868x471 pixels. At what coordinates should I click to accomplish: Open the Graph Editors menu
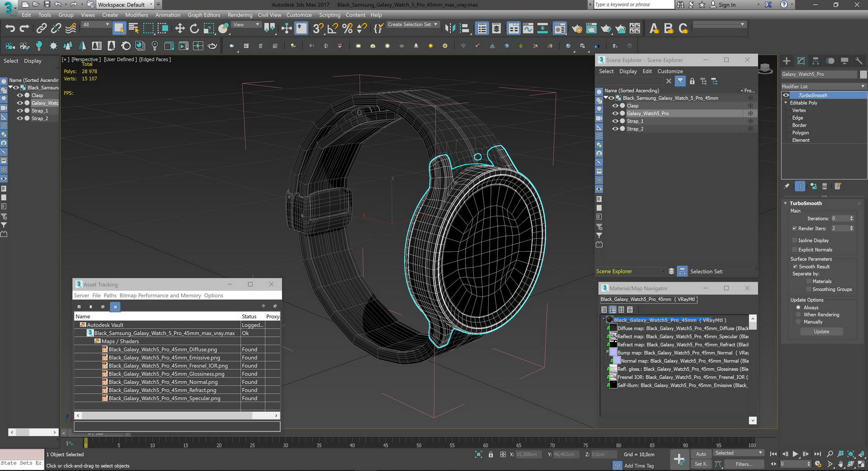pos(204,15)
